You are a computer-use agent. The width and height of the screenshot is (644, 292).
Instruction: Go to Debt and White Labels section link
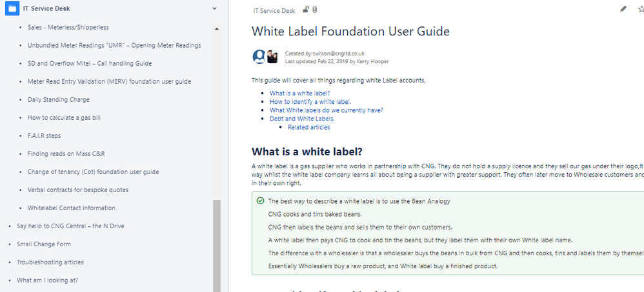pos(302,119)
